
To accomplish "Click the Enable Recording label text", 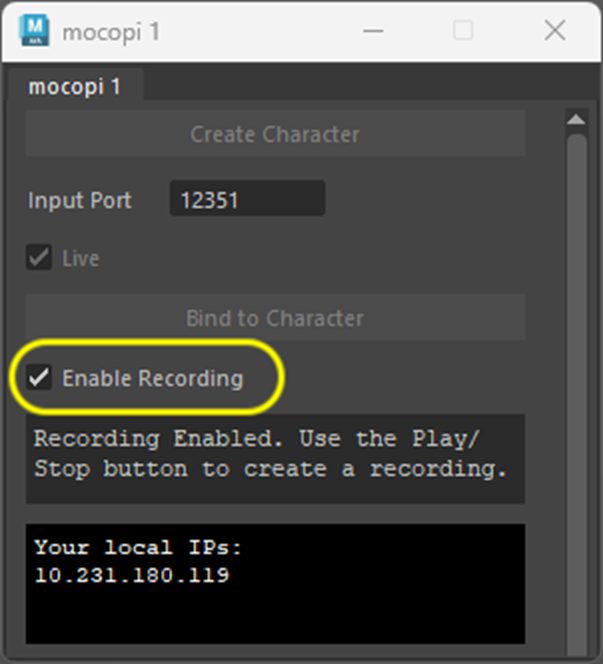I will [152, 378].
